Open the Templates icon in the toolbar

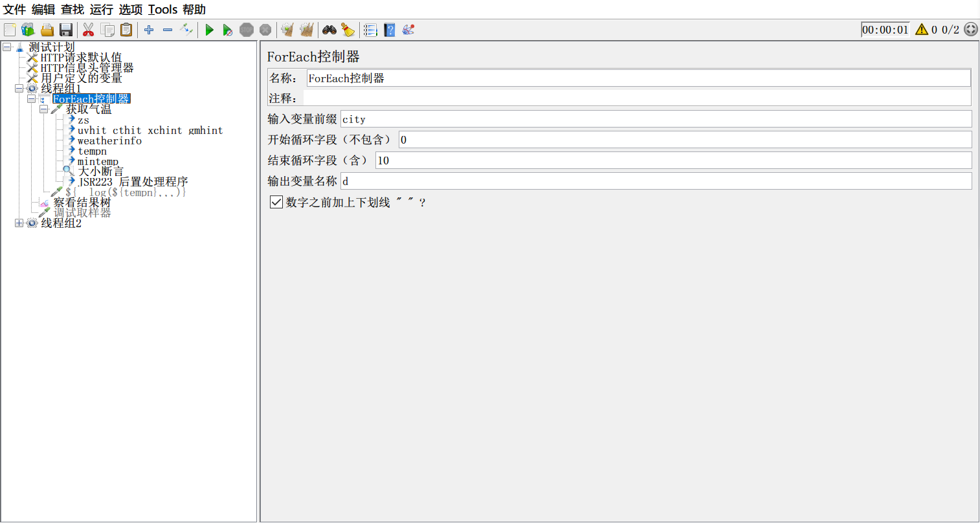28,30
